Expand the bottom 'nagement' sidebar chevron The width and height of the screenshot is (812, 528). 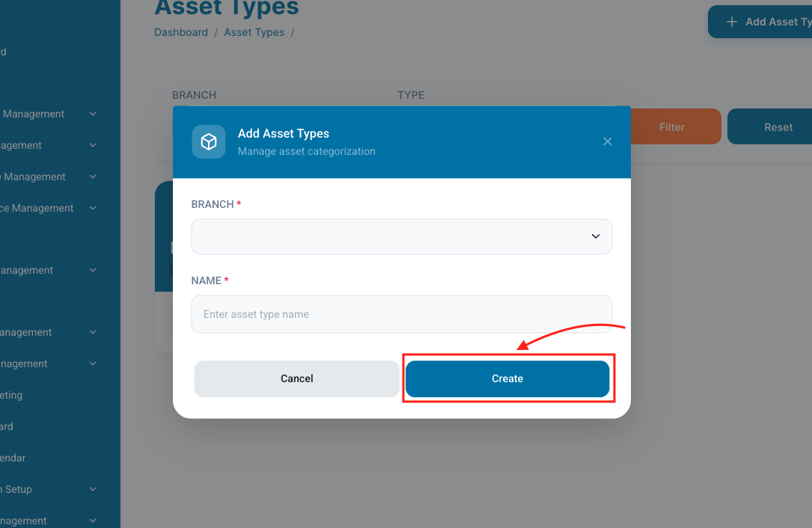coord(93,521)
